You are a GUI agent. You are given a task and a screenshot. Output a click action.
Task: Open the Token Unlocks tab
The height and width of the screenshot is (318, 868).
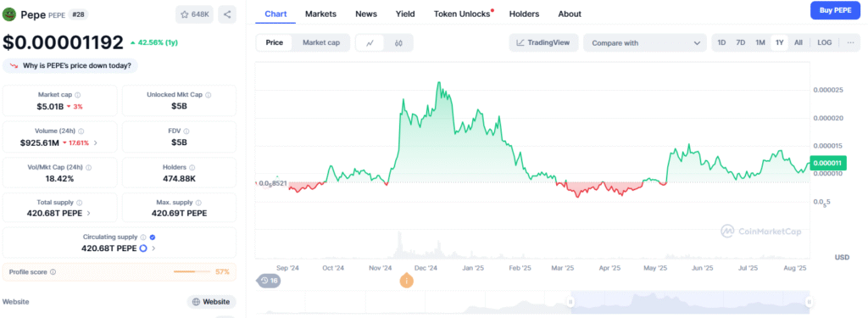click(x=464, y=14)
